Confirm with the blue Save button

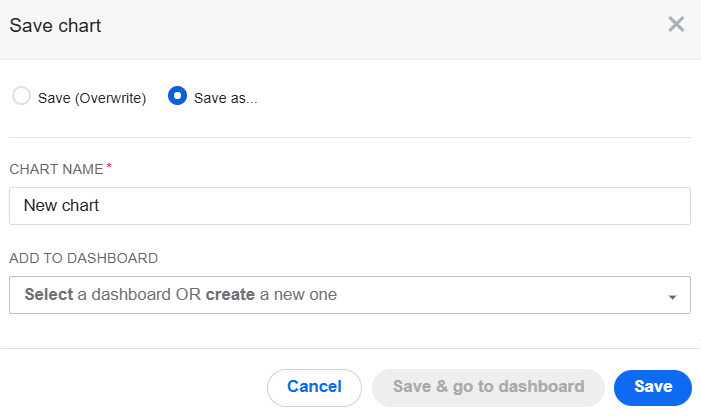653,387
